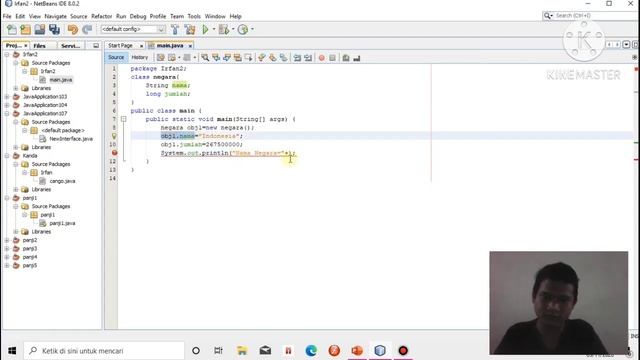This screenshot has height=360, width=640.
Task: Click the Clean and Build icon
Action: [x=190, y=29]
